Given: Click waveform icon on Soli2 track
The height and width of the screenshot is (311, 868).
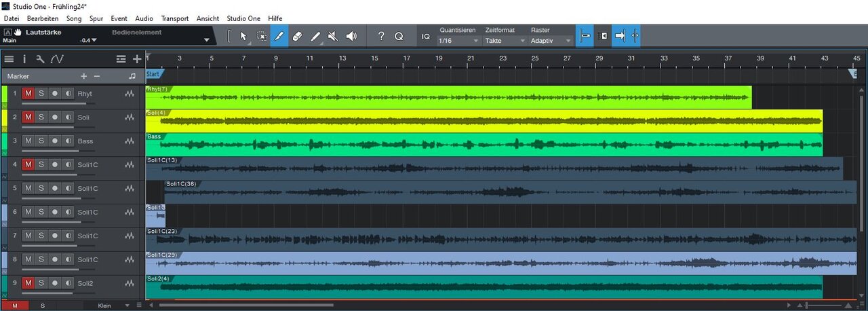Looking at the screenshot, I should (130, 283).
